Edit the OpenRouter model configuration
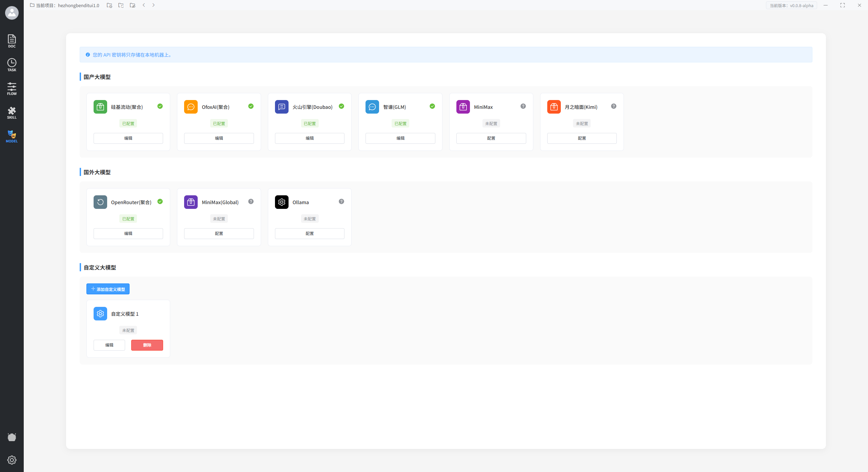 pos(128,233)
